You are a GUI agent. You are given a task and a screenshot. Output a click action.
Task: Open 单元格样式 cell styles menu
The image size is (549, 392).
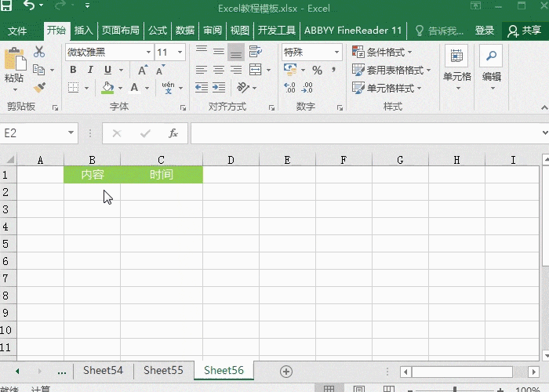pos(387,88)
